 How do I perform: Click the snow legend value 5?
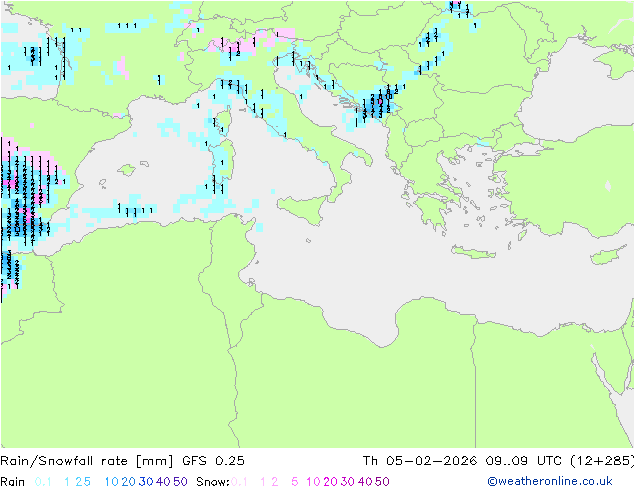click(x=295, y=482)
